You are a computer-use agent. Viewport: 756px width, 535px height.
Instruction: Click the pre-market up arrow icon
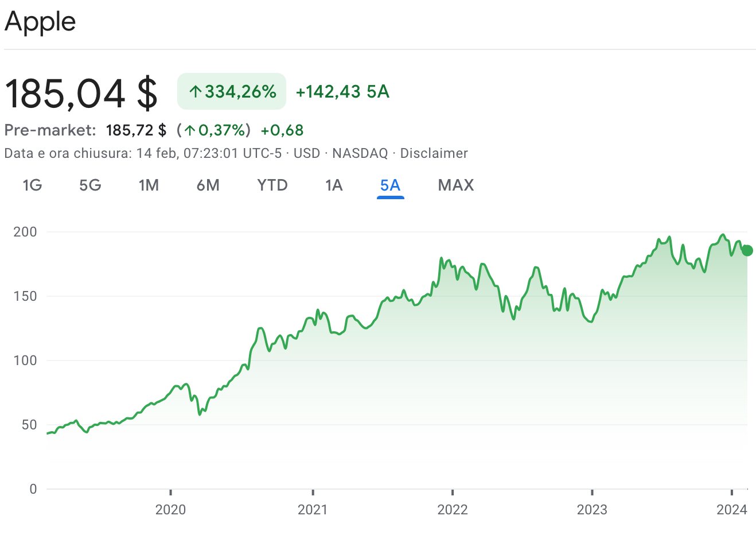pyautogui.click(x=190, y=130)
